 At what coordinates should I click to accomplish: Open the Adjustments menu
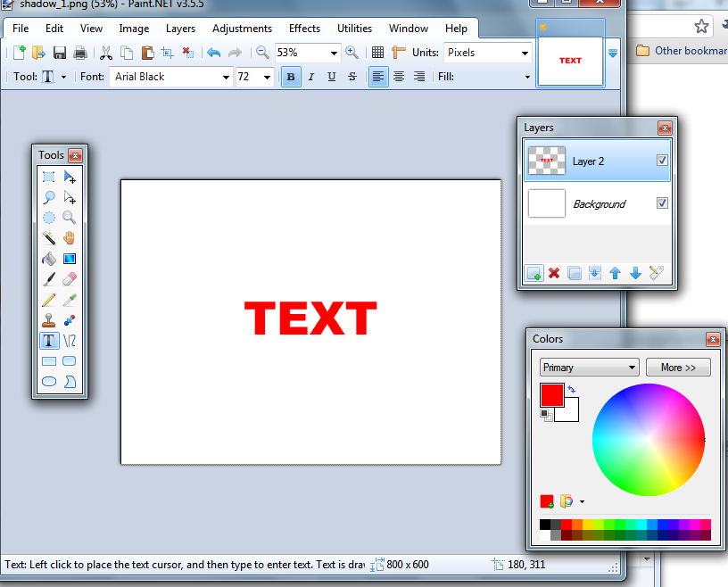coord(242,28)
